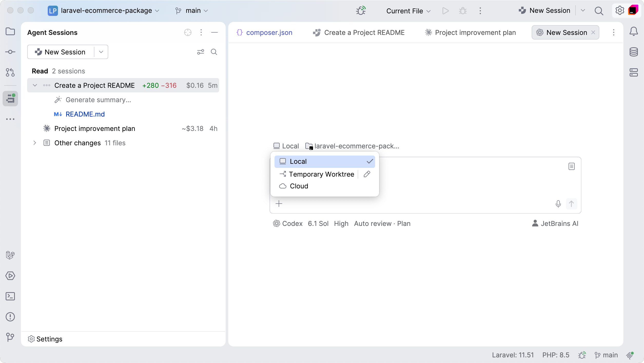Open the Terminal tool window icon
This screenshot has width=644, height=363.
tap(10, 296)
